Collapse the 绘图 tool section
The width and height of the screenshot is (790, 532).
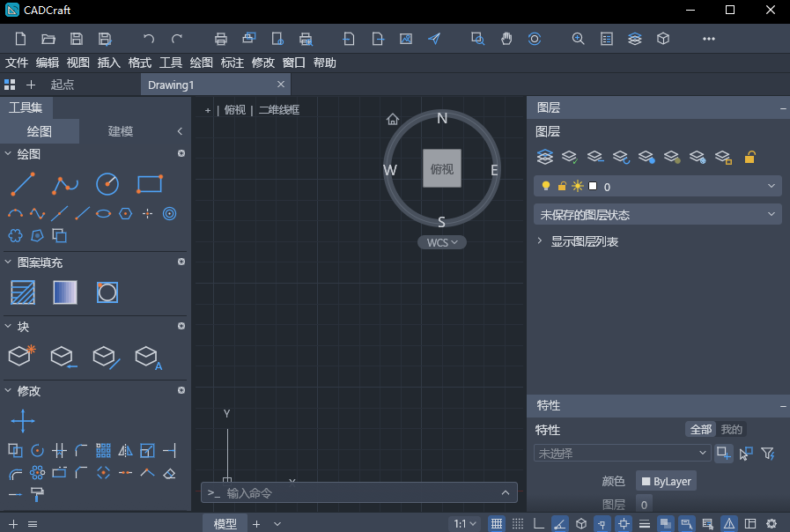click(8, 153)
